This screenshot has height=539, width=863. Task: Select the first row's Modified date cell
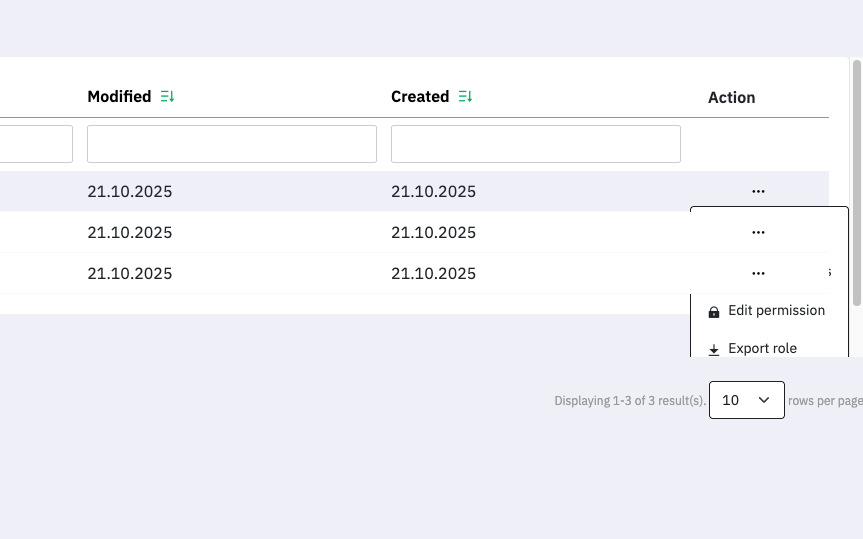pos(130,192)
